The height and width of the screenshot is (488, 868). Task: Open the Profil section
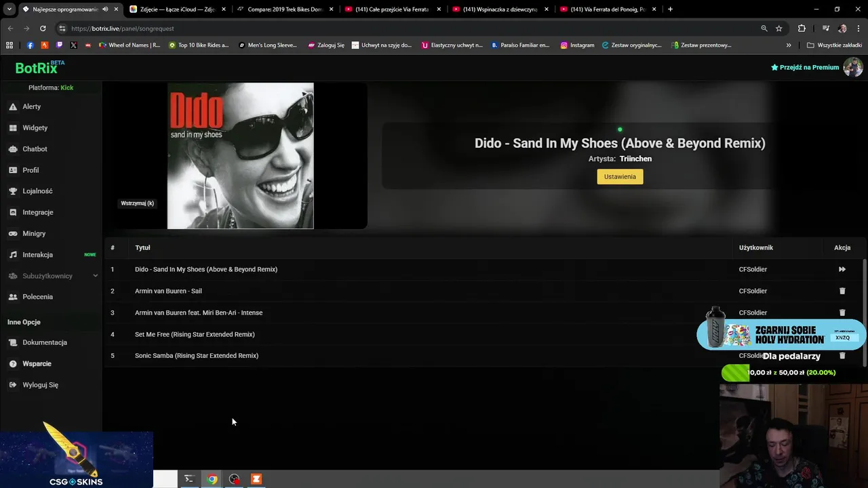point(31,170)
